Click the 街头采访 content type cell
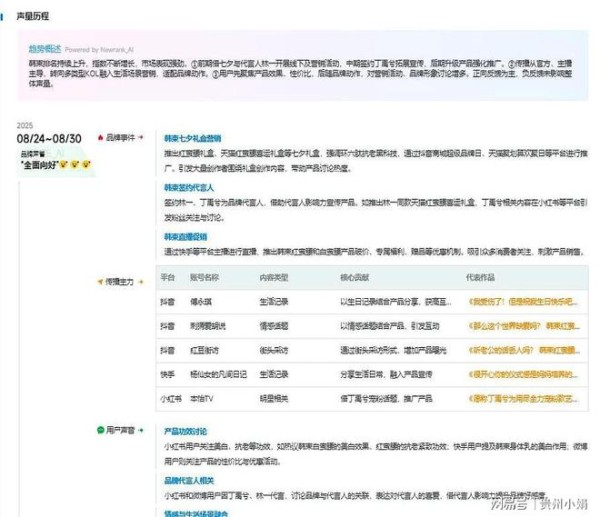The height and width of the screenshot is (517, 600). pos(274,350)
